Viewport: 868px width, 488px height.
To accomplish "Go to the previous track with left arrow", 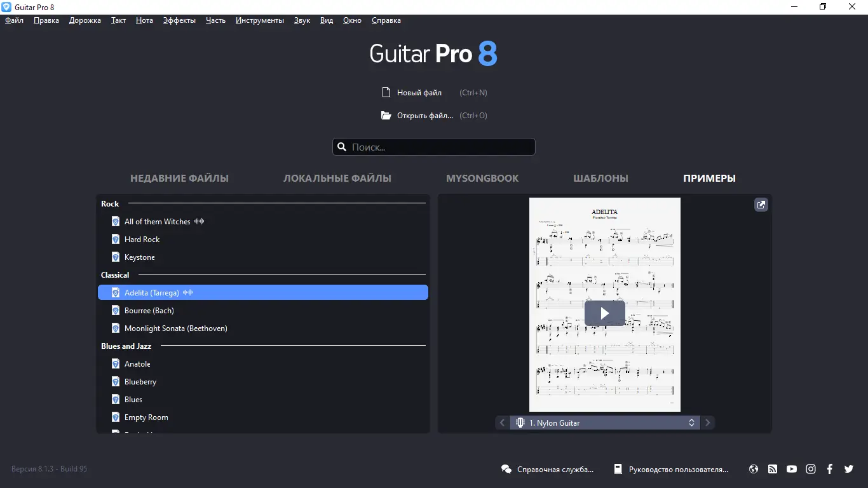I will (x=502, y=423).
